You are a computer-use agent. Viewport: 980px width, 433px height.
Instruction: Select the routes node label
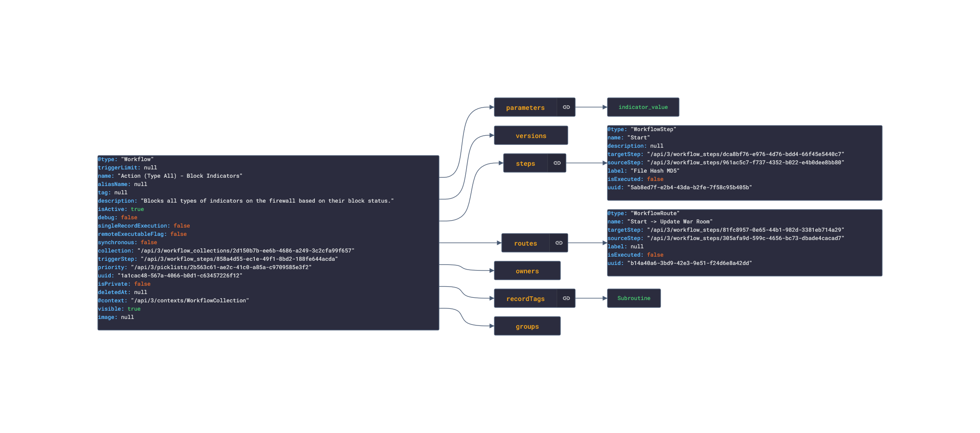click(525, 243)
